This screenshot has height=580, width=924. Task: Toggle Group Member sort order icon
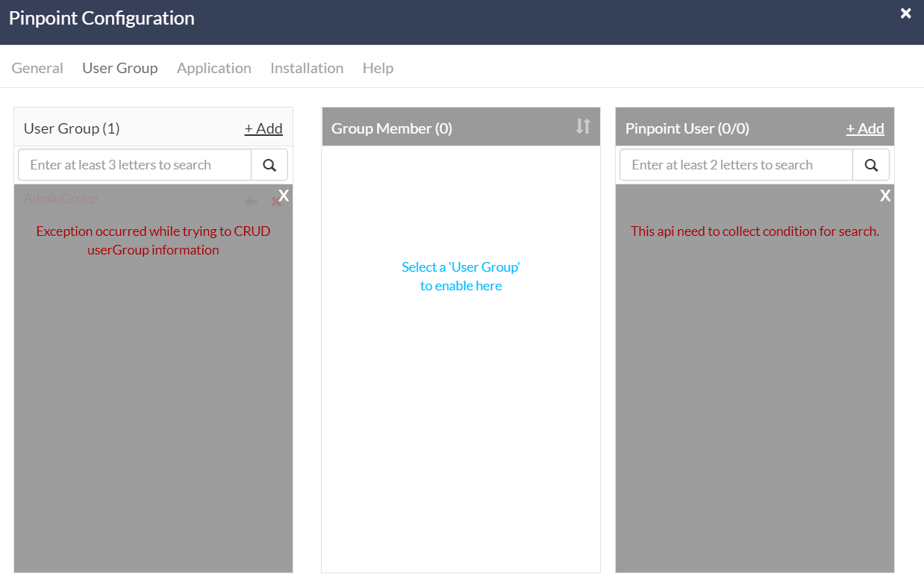tap(583, 127)
